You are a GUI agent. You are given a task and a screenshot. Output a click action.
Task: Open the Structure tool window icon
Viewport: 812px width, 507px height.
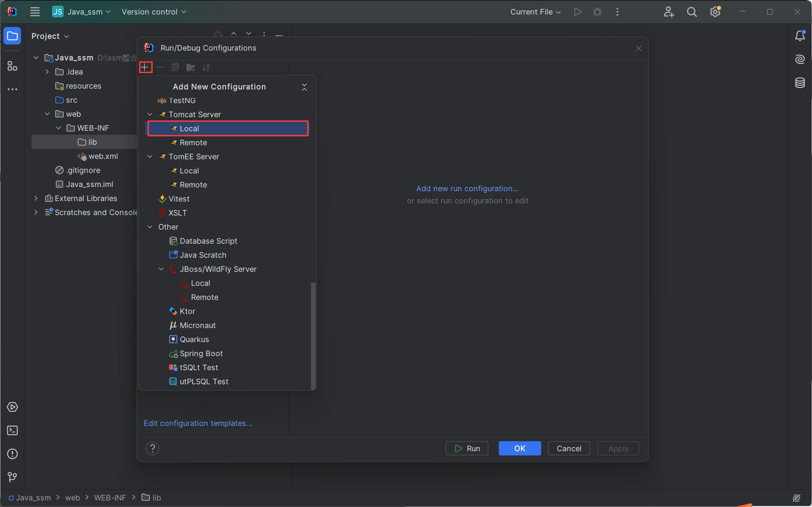click(13, 66)
